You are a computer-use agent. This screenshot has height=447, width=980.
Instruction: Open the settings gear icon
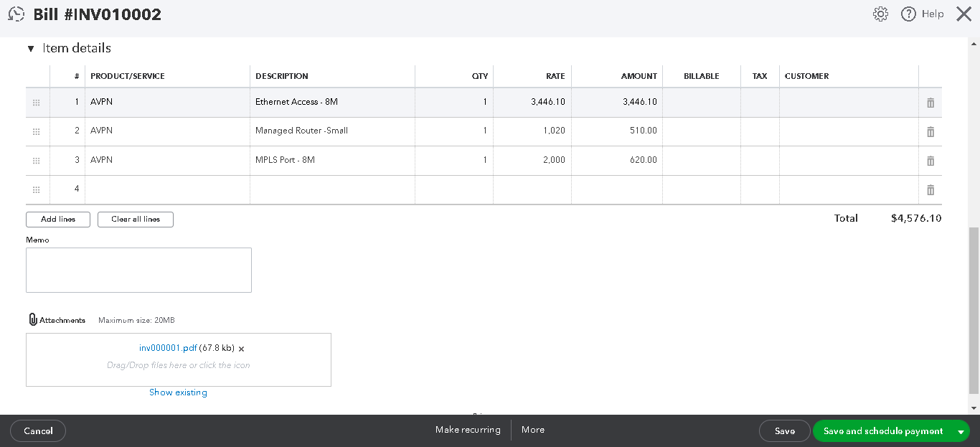pos(880,14)
